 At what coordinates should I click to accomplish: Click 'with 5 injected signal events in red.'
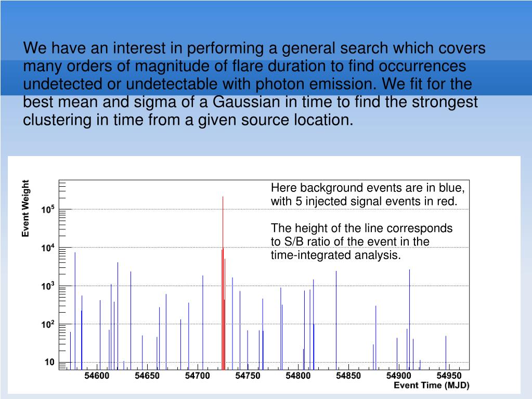point(364,201)
